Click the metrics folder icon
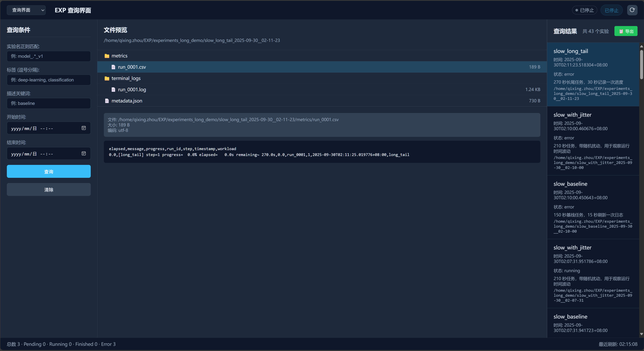Screen dimensions: 644x351 (x=107, y=56)
